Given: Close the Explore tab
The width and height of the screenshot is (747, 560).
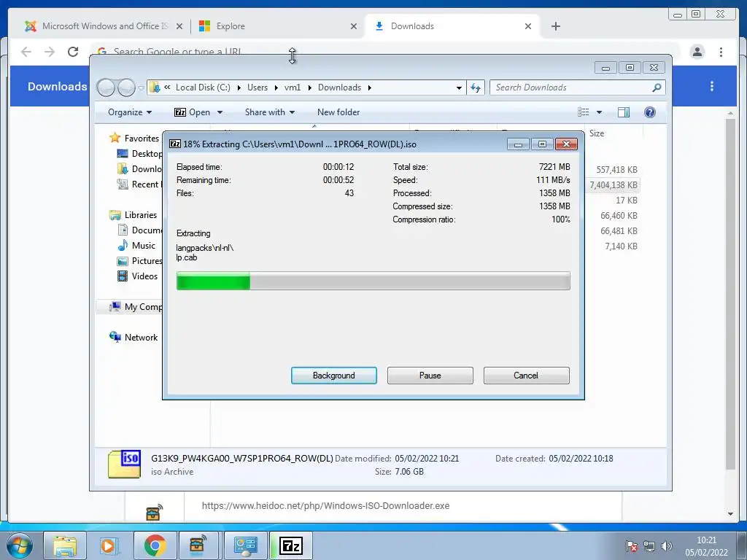Looking at the screenshot, I should [354, 26].
